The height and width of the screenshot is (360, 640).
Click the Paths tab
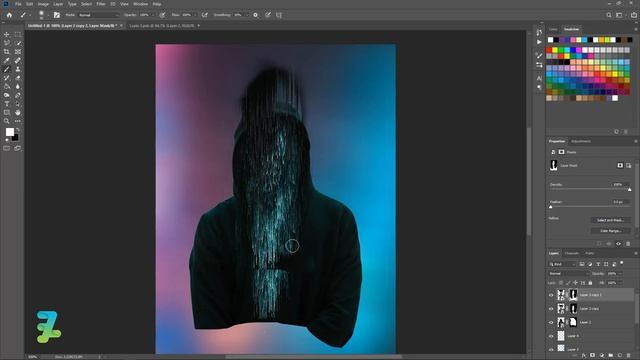point(590,253)
